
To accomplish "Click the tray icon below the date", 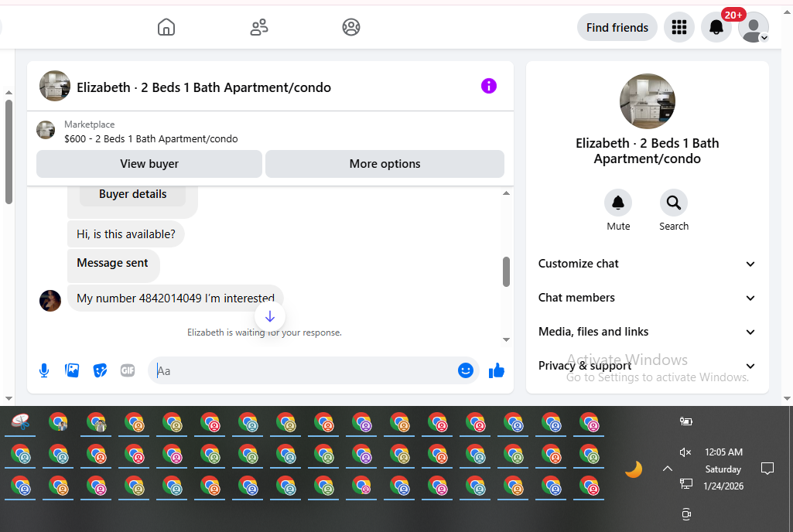I will click(685, 514).
